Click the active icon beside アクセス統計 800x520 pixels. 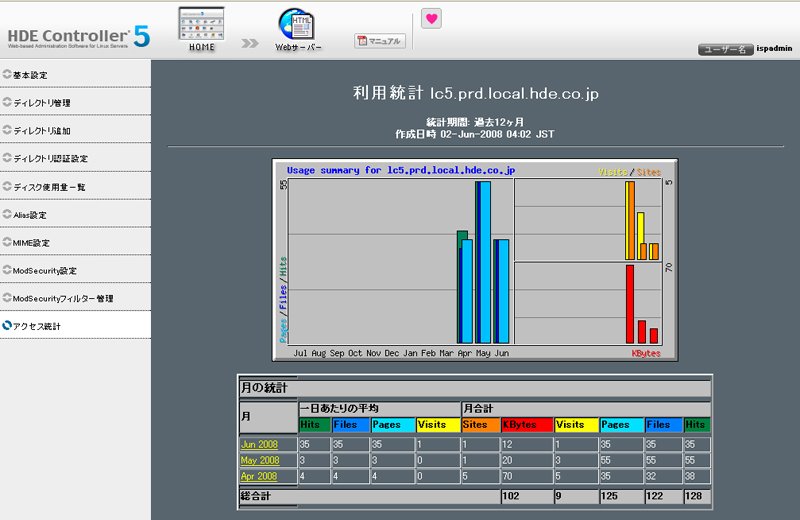tap(7, 325)
